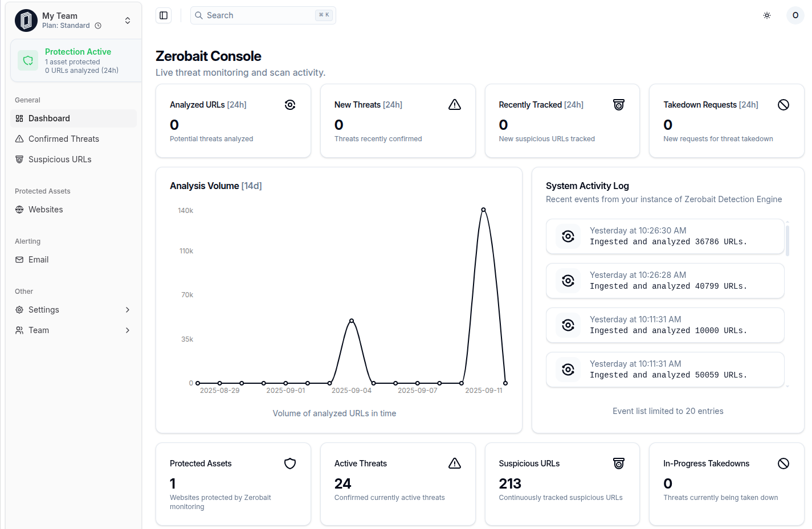This screenshot has width=812, height=529.
Task: Expand the Settings submenu
Action: pos(128,310)
